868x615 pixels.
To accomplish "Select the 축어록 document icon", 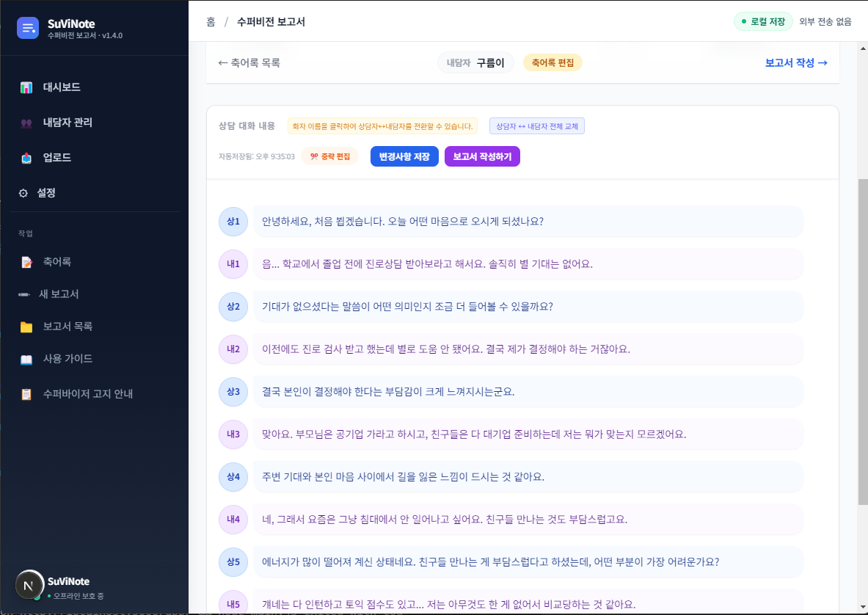I will 28,260.
